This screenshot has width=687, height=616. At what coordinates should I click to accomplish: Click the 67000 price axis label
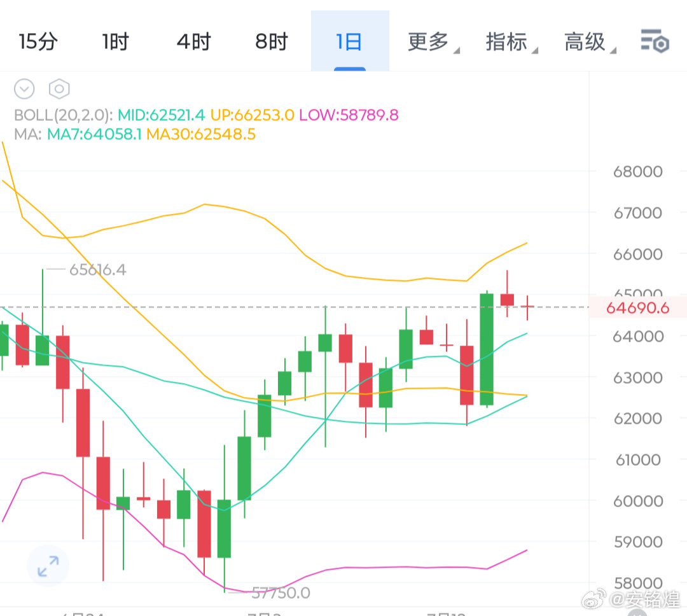pos(637,213)
